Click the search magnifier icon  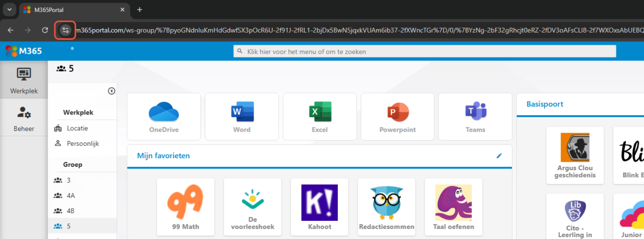(240, 51)
